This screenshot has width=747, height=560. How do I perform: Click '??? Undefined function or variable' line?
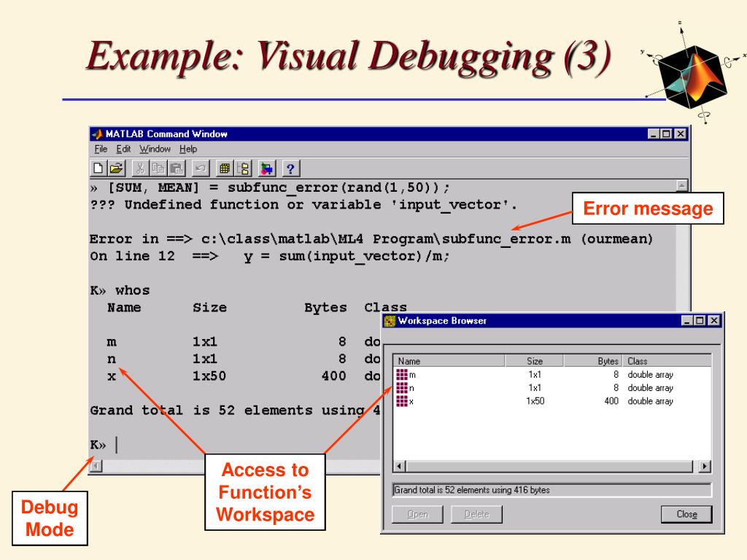303,205
